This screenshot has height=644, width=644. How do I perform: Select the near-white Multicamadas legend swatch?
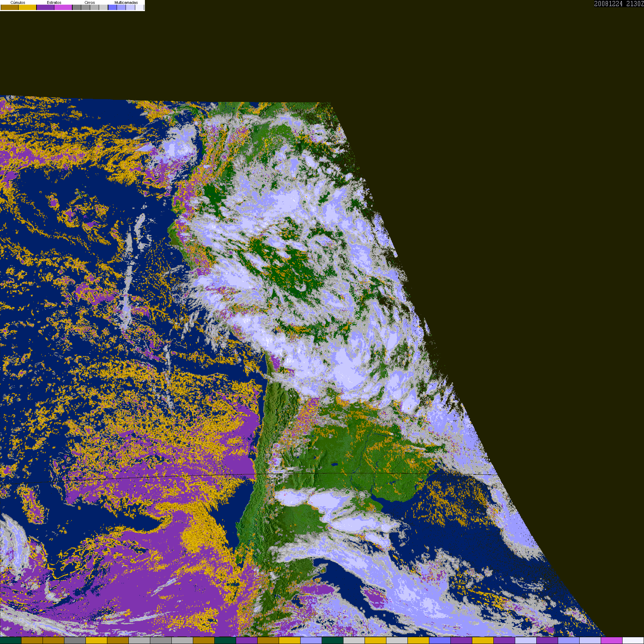click(x=139, y=8)
